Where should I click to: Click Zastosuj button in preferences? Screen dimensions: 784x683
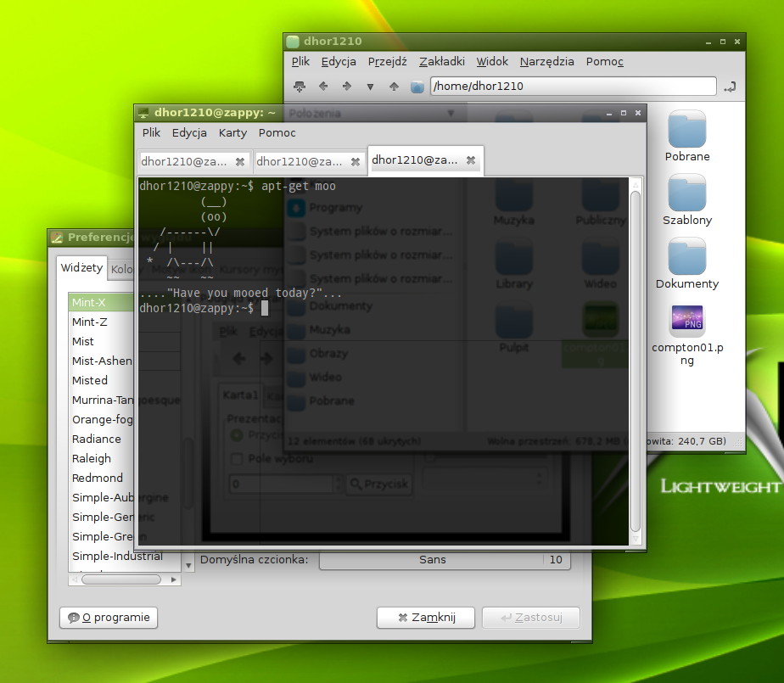(x=531, y=618)
